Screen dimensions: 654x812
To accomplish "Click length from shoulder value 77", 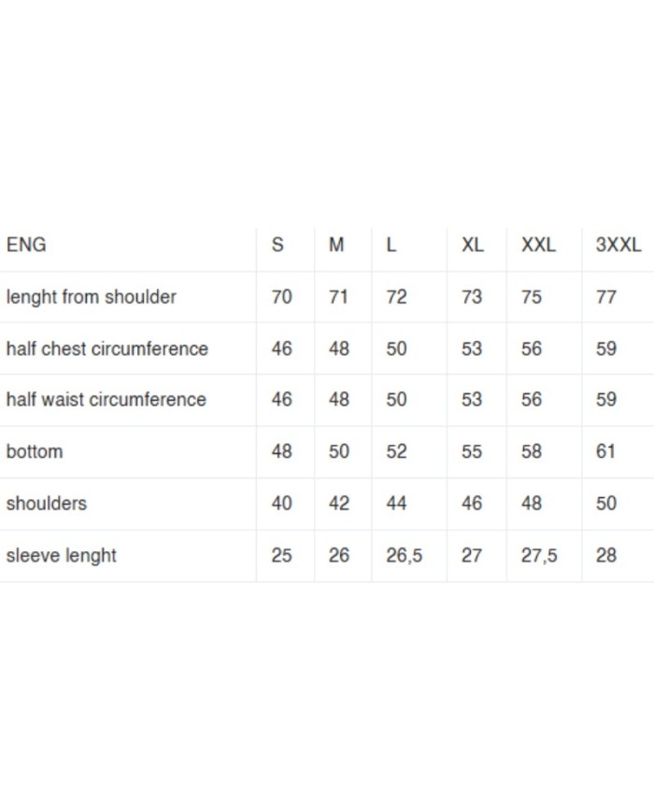I will pos(606,297).
